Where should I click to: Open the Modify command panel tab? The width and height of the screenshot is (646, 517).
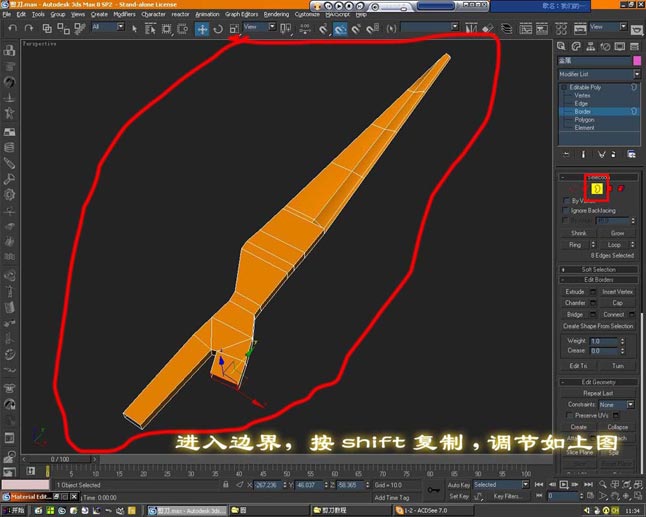pyautogui.click(x=576, y=46)
